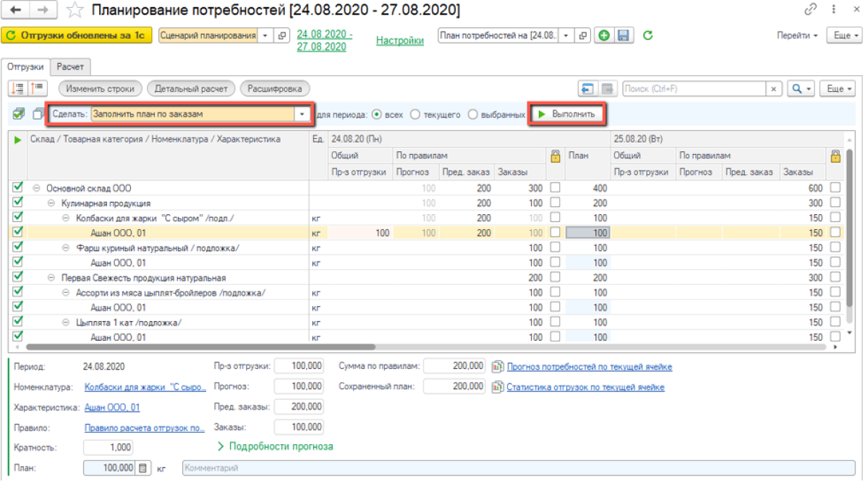Viewport: 868px width, 481px height.
Task: Add form to favorites with star icon
Action: click(74, 11)
